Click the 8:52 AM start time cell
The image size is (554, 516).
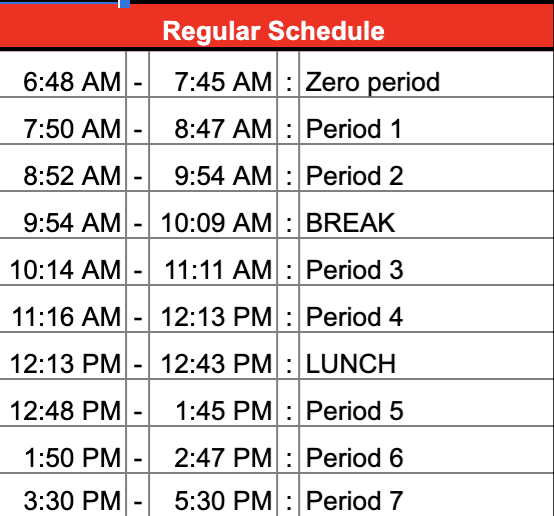click(63, 168)
